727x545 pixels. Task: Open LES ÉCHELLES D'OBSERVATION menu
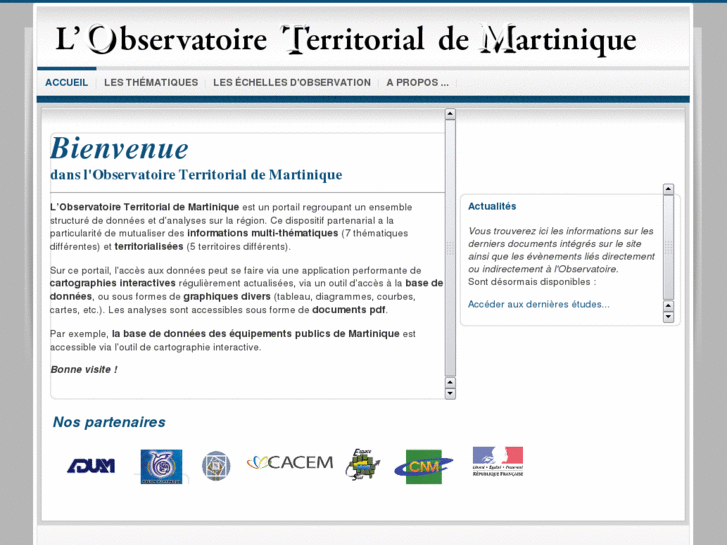tap(292, 83)
